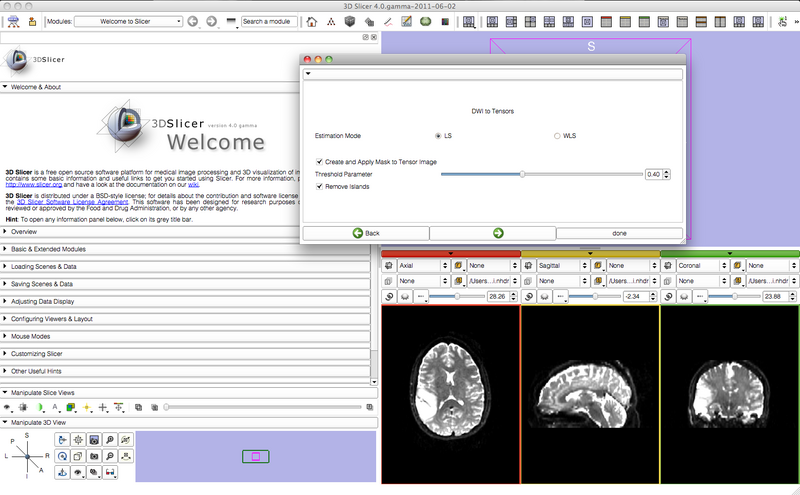The width and height of the screenshot is (800, 495).
Task: Open the Sagittal orientation dropdown
Action: pyautogui.click(x=563, y=267)
